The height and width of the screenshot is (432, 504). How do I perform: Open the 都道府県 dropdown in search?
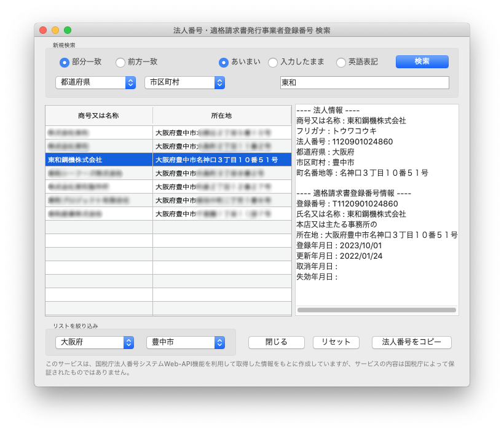(95, 82)
